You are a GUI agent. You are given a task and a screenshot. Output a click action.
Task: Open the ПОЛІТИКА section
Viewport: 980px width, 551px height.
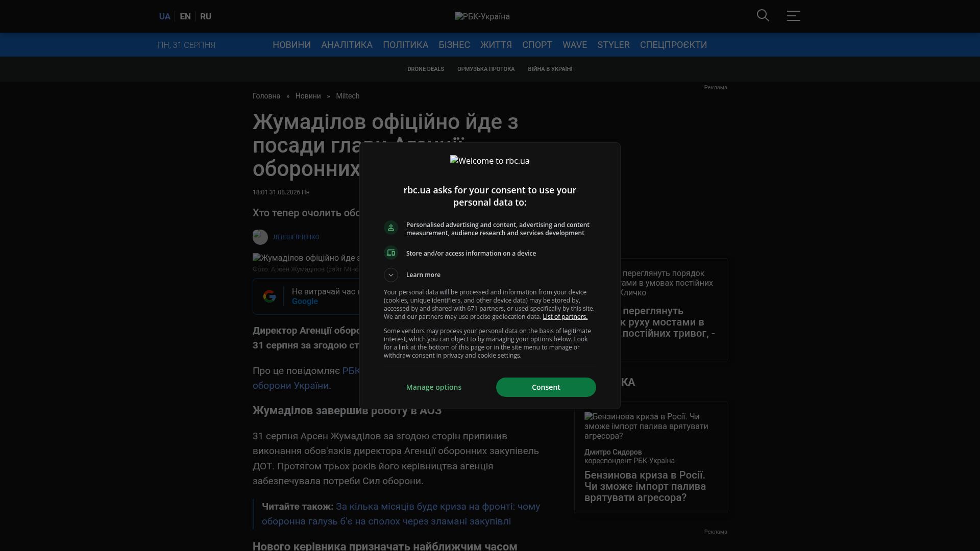(x=406, y=45)
